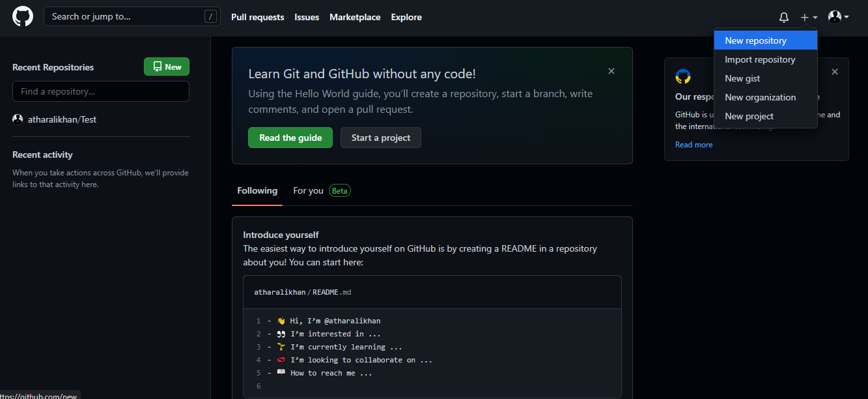The image size is (868, 399).
Task: Open Pull requests in top navigation
Action: [x=258, y=17]
